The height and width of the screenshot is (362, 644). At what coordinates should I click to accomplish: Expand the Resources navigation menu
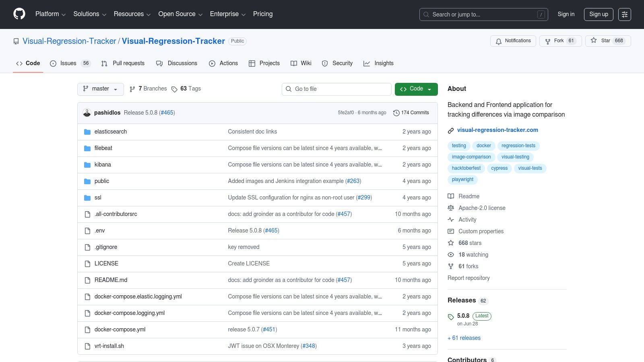132,14
